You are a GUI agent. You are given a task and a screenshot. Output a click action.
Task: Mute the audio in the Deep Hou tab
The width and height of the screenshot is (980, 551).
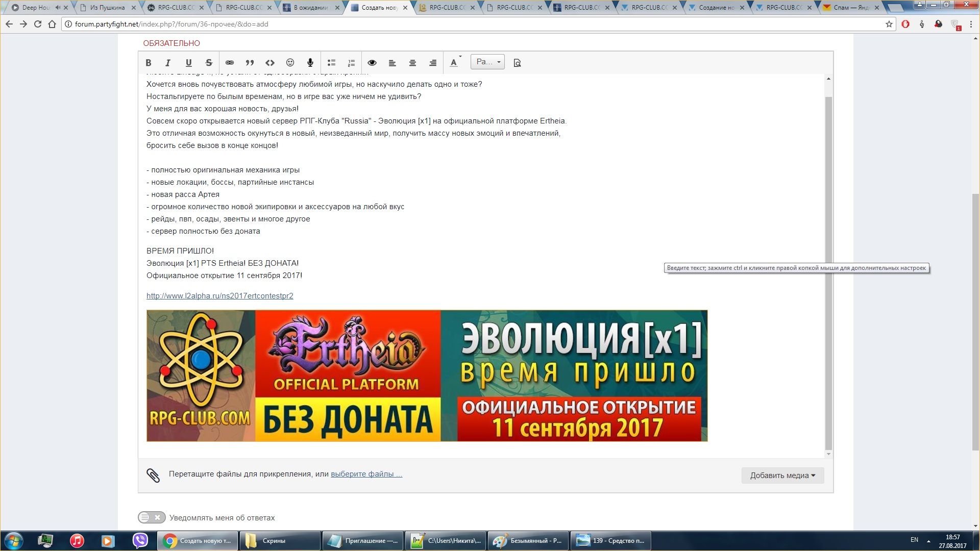[x=58, y=8]
